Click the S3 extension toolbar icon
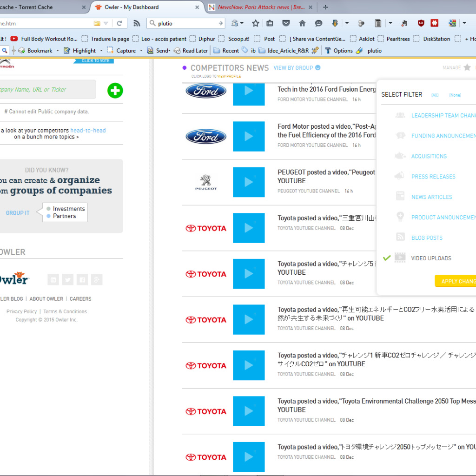The height and width of the screenshot is (476, 476). coord(452,23)
